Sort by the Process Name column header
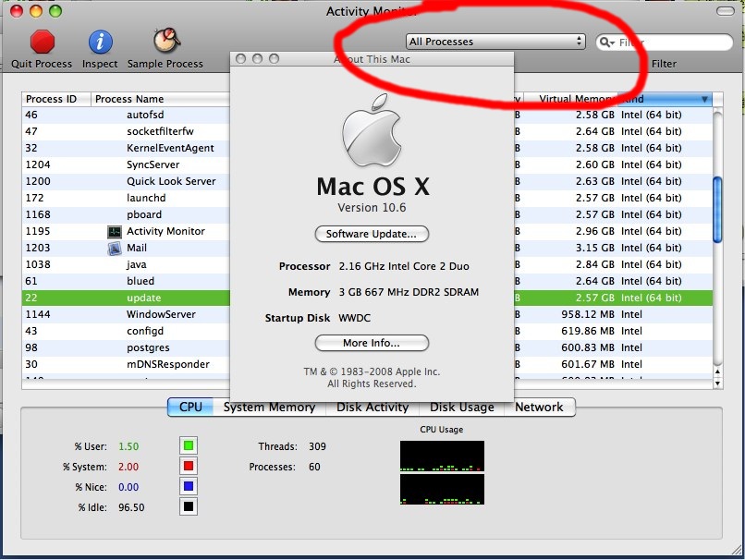This screenshot has width=745, height=560. pos(161,99)
